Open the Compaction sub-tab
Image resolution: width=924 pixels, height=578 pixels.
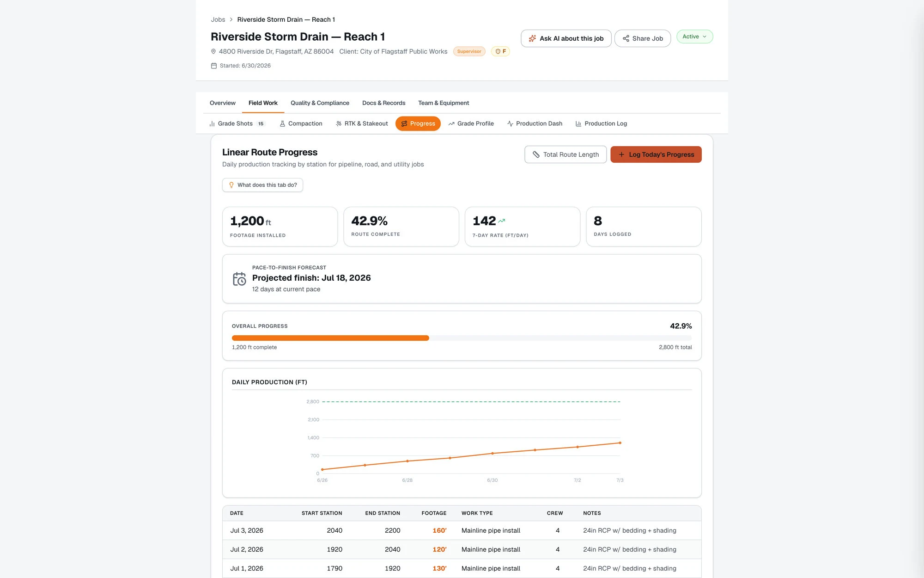301,123
